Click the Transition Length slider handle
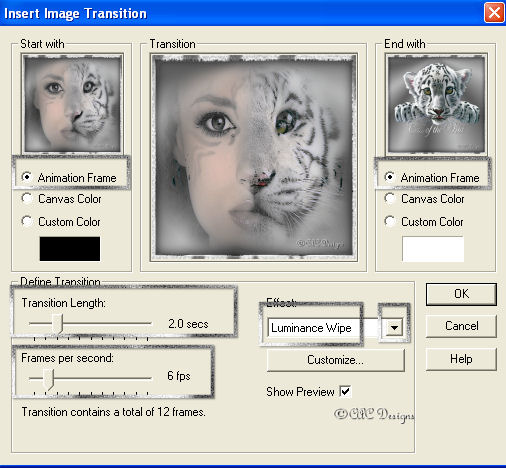 click(x=58, y=323)
